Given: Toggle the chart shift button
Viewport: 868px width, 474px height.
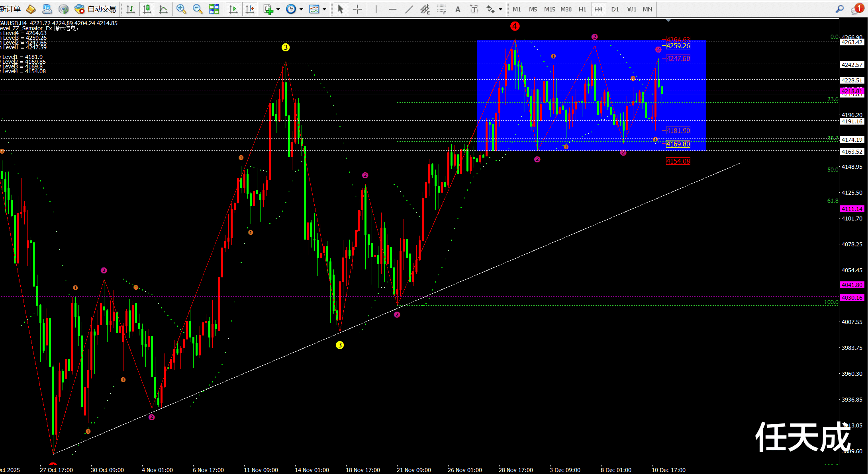Looking at the screenshot, I should pos(250,9).
